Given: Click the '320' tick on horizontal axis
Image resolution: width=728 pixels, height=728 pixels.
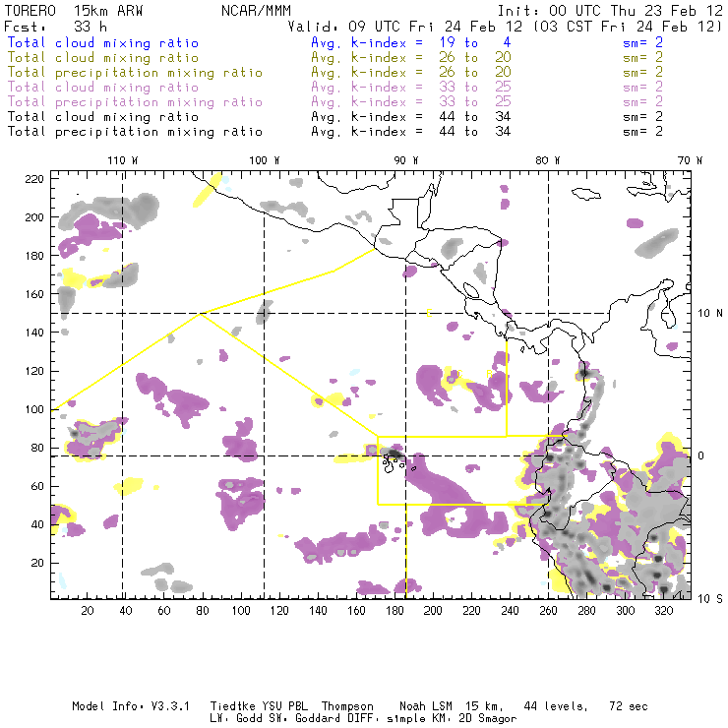Looking at the screenshot, I should (x=664, y=611).
